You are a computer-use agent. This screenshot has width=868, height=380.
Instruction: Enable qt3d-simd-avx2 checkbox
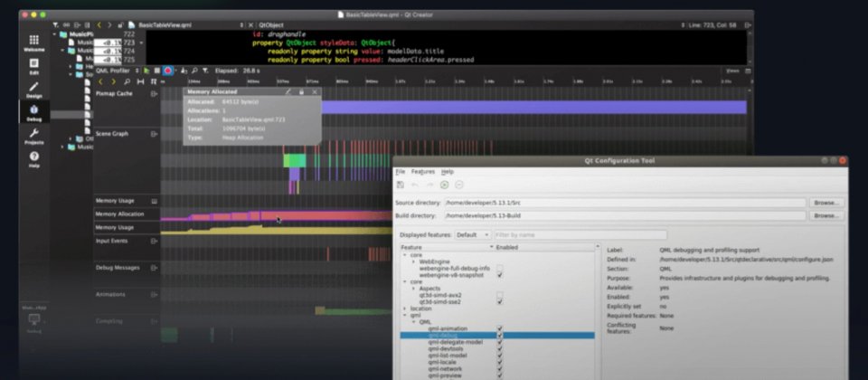coord(500,295)
